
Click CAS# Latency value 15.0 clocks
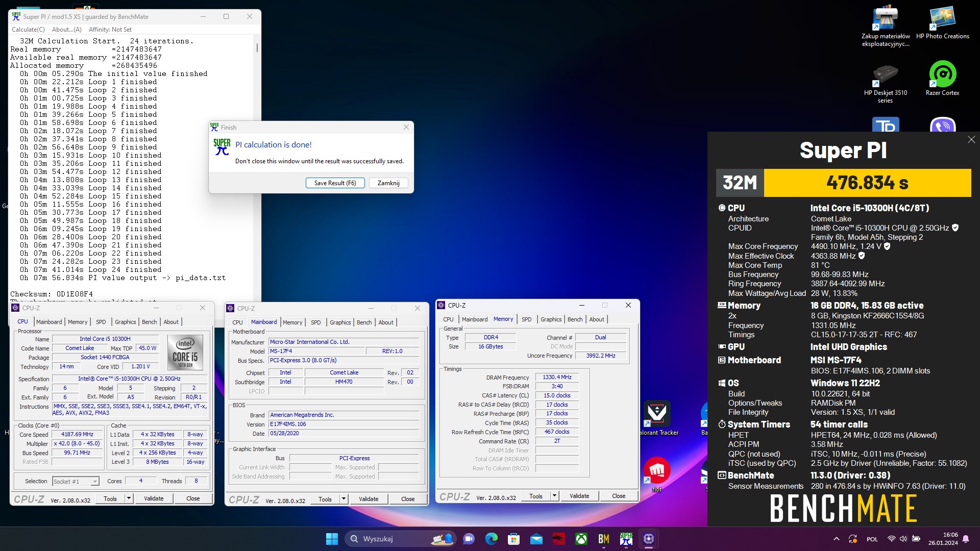[557, 395]
